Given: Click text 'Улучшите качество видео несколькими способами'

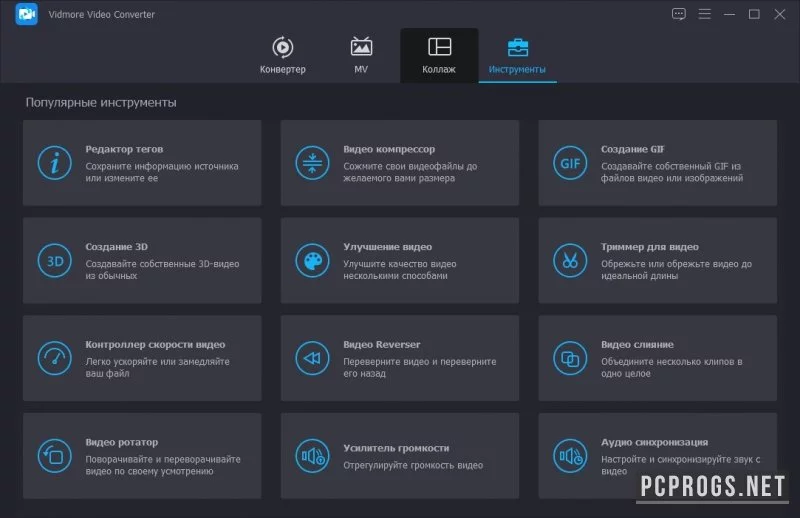Looking at the screenshot, I should 399,269.
